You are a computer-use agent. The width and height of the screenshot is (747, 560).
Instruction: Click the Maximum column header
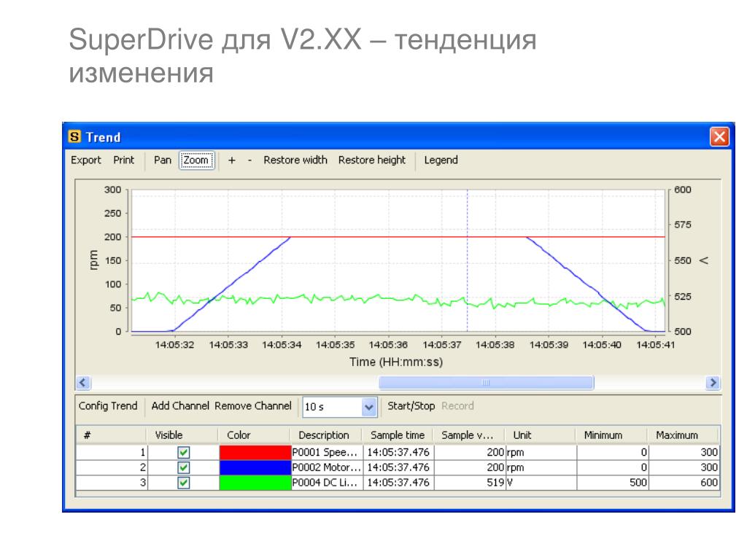683,435
